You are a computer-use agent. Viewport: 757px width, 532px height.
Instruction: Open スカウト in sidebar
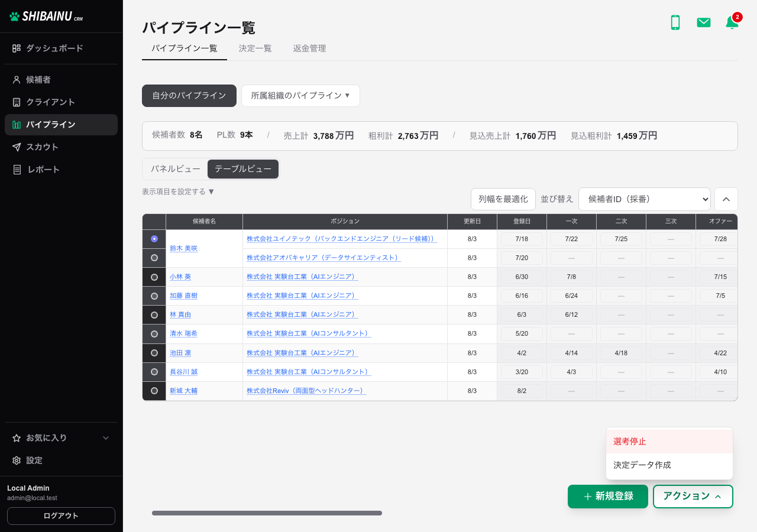62,147
